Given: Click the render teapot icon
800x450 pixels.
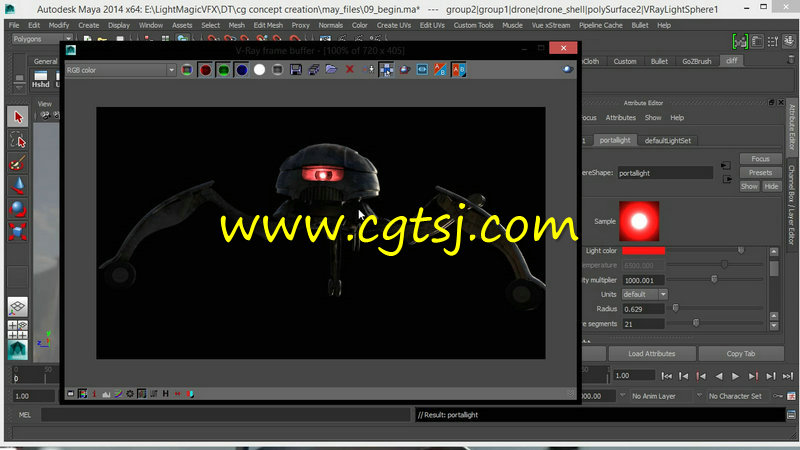Looking at the screenshot, I should click(x=405, y=70).
